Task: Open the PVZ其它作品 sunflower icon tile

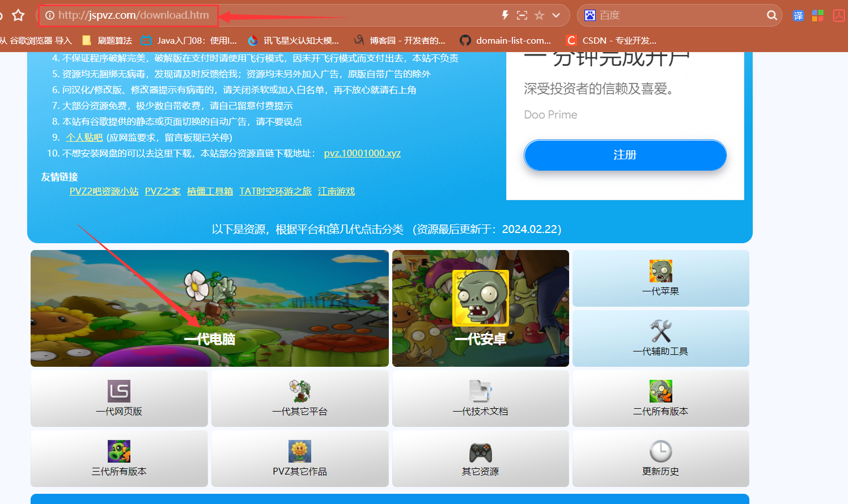Action: click(x=300, y=459)
